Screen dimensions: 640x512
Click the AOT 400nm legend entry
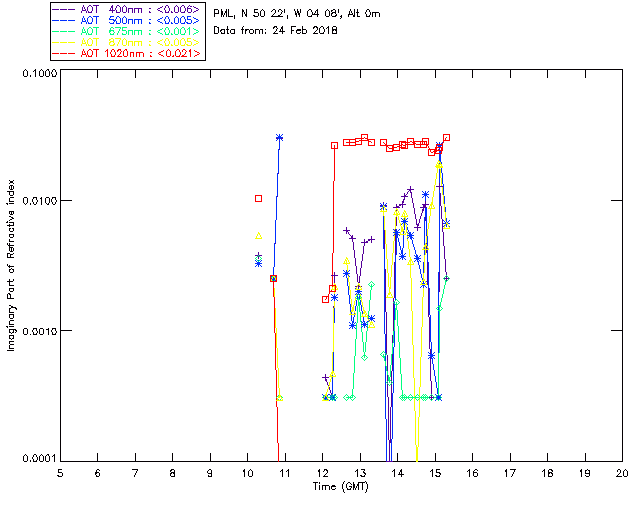[x=127, y=9]
